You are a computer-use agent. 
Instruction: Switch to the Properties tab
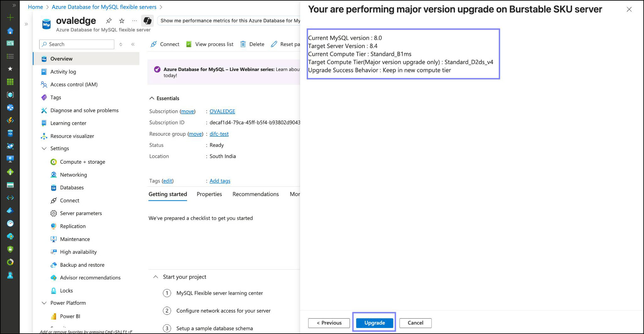pyautogui.click(x=209, y=194)
